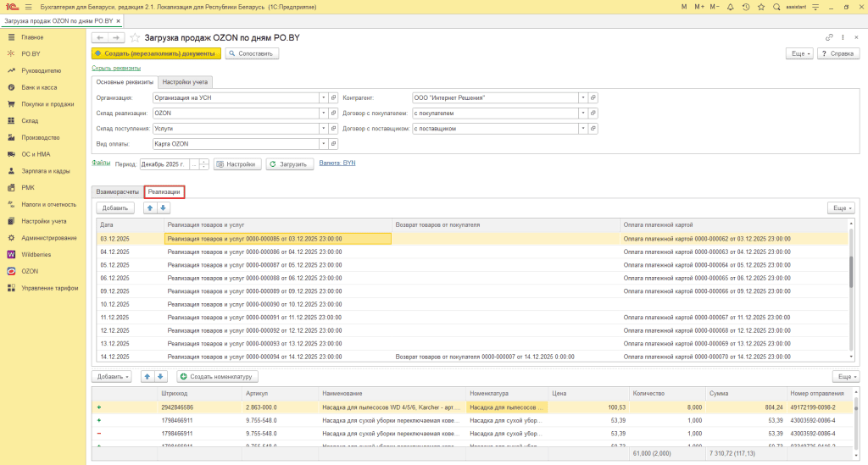The width and height of the screenshot is (868, 465).
Task: Copy link to this form icon
Action: click(x=829, y=37)
